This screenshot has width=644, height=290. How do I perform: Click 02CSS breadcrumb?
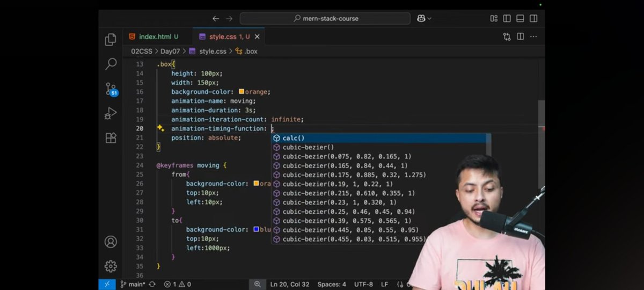[x=142, y=52]
